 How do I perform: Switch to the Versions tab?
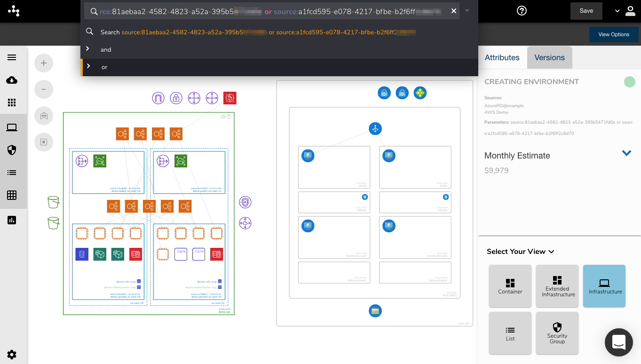pos(549,57)
